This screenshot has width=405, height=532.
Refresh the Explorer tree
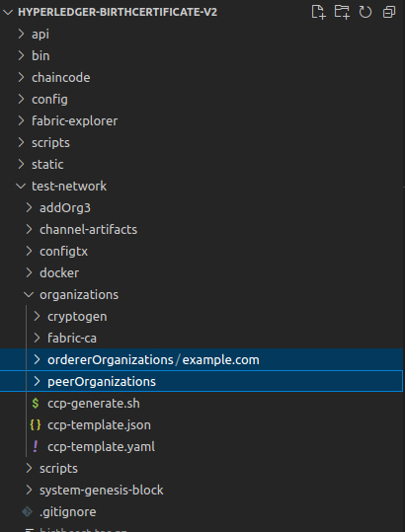tap(365, 12)
